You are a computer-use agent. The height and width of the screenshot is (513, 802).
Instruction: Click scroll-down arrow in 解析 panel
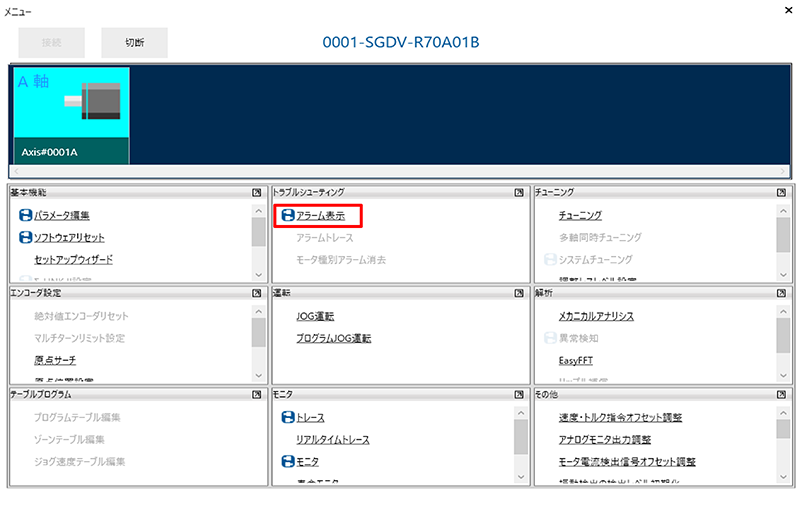point(783,376)
